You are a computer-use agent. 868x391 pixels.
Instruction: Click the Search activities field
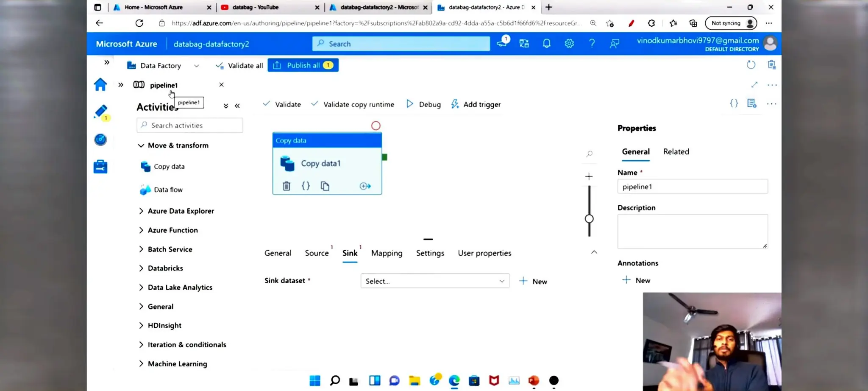190,125
